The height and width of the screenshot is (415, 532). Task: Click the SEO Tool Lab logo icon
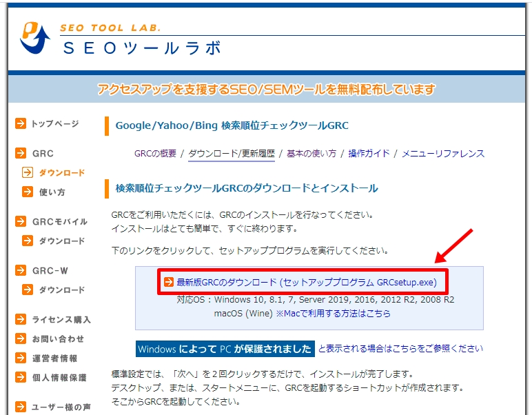pyautogui.click(x=35, y=38)
